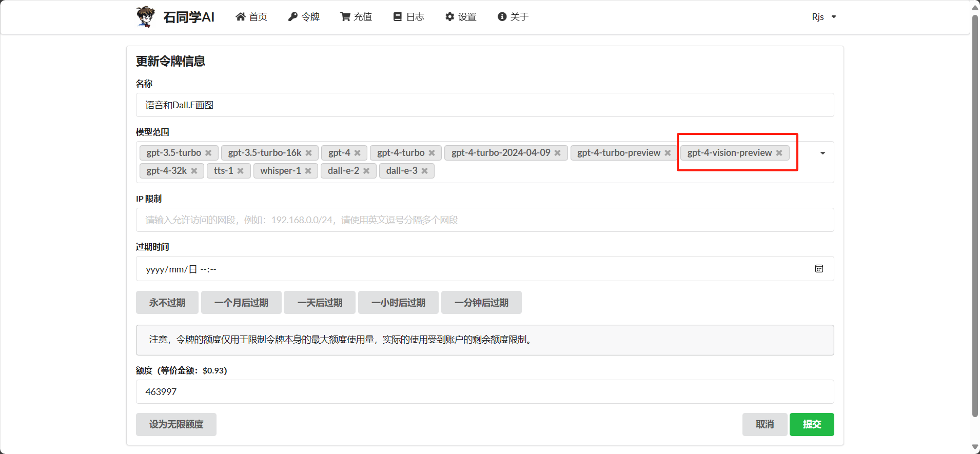Remove the gpt-3.5-turbo model tag

[x=208, y=153]
